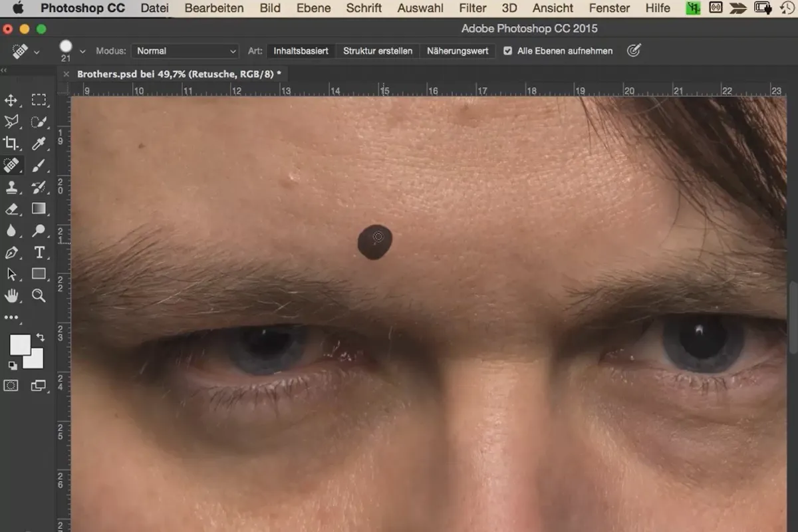Open the Datei menu
The image size is (798, 532).
(154, 9)
